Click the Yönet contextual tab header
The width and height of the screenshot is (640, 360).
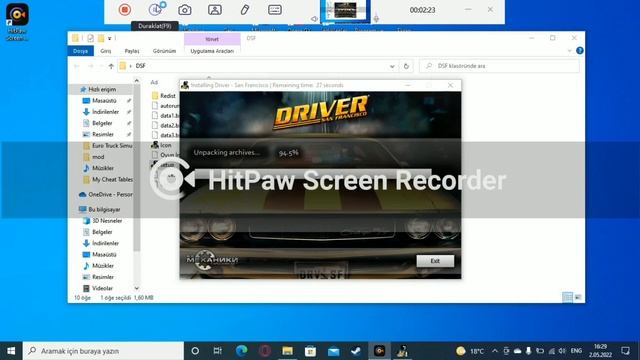click(212, 39)
